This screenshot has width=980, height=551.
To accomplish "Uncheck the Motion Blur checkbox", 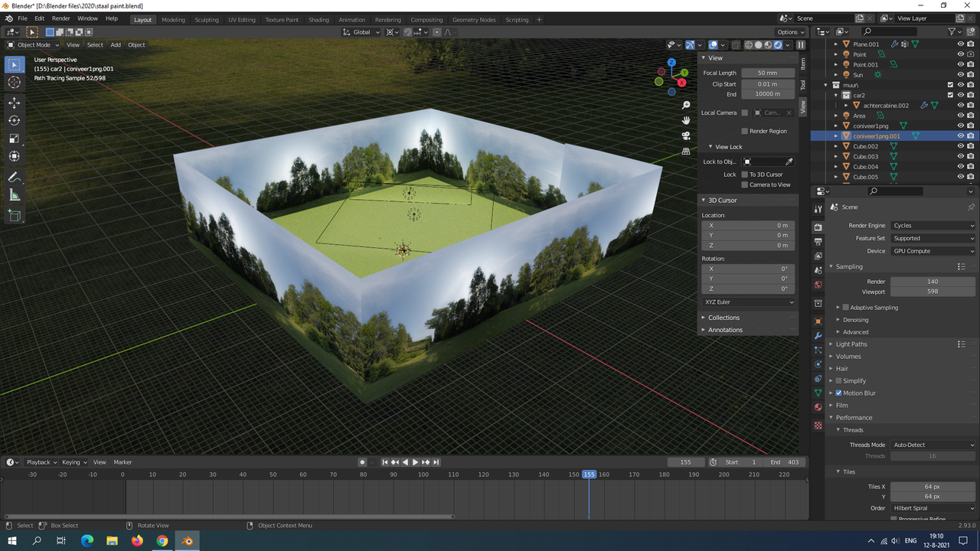I will pos(839,393).
